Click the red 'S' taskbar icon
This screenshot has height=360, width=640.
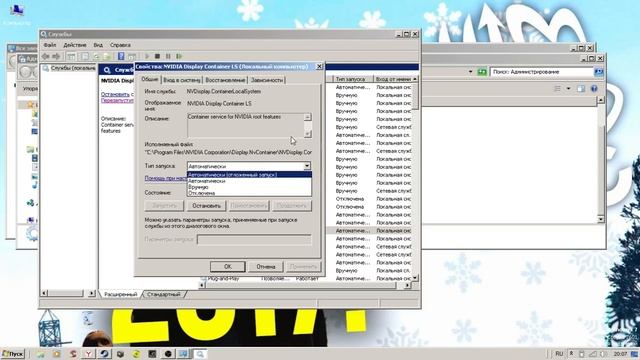click(73, 354)
